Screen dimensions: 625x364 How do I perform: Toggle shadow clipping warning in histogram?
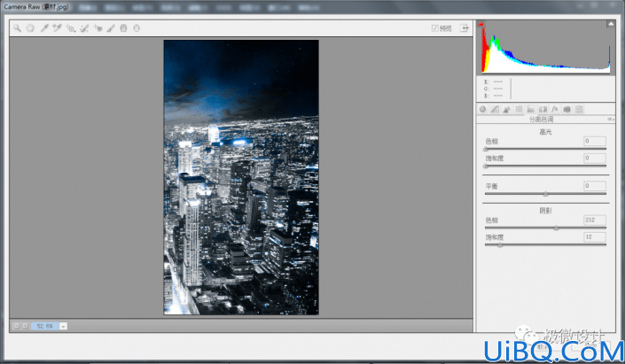click(480, 24)
